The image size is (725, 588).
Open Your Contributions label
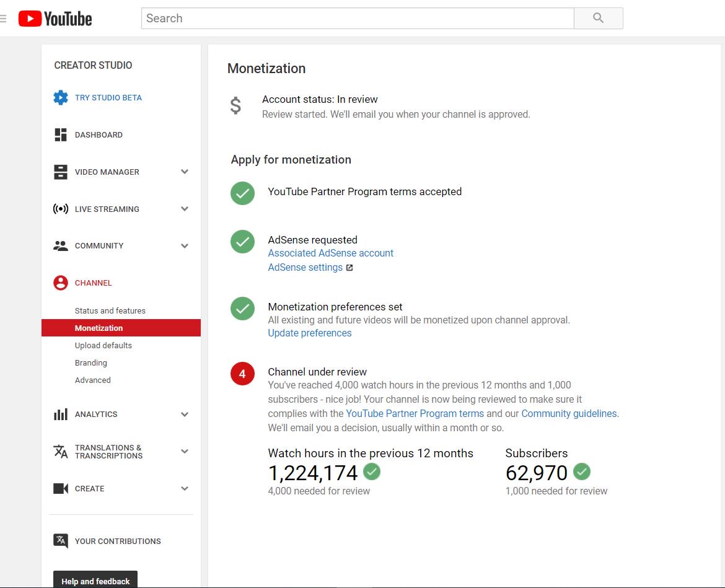118,542
